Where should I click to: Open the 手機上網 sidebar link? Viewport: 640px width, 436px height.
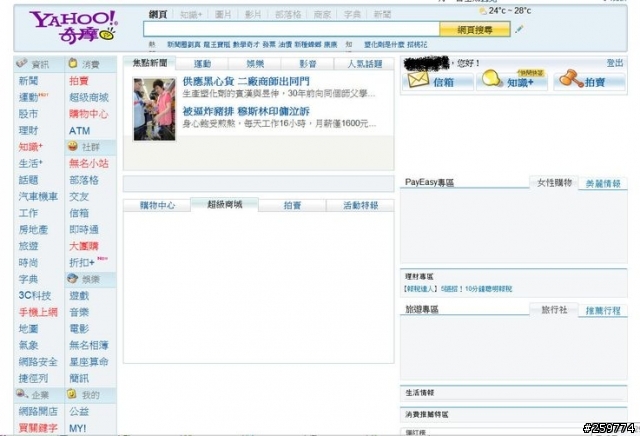click(x=38, y=312)
